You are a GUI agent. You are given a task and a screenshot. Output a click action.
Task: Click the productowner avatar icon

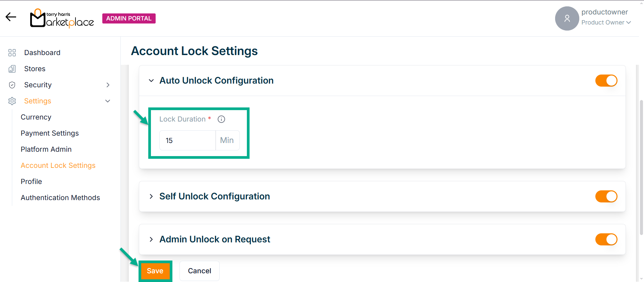(x=567, y=18)
